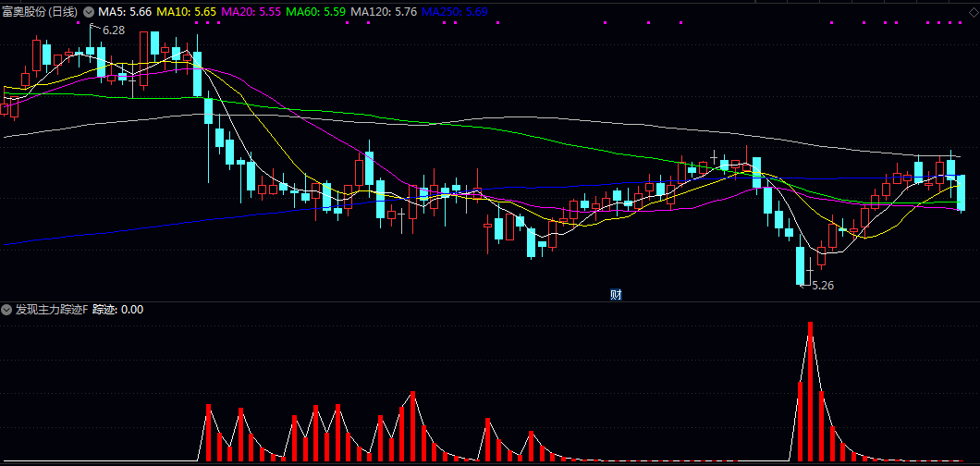The image size is (980, 466).
Task: Select the green MA60: 5.59 label
Action: click(x=316, y=12)
